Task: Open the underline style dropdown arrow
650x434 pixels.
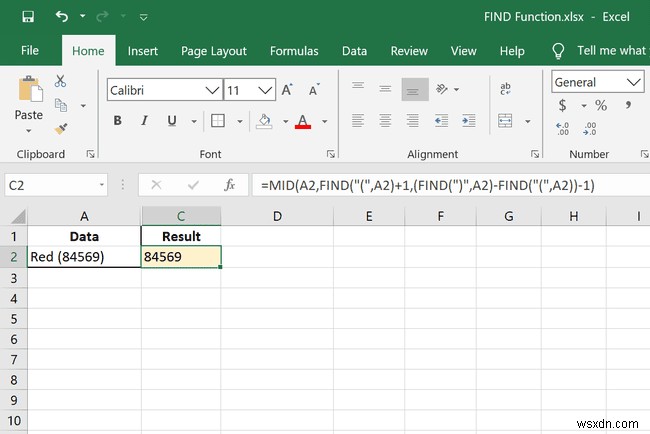Action: 194,121
